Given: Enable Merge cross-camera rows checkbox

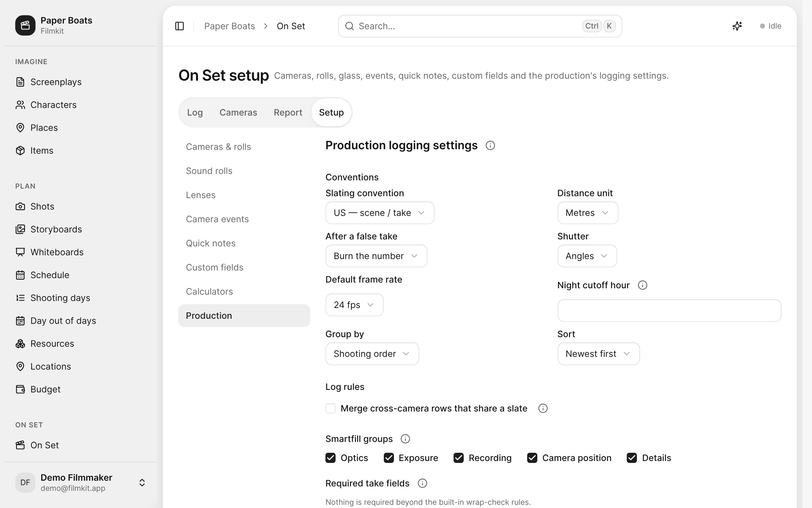Looking at the screenshot, I should point(331,408).
